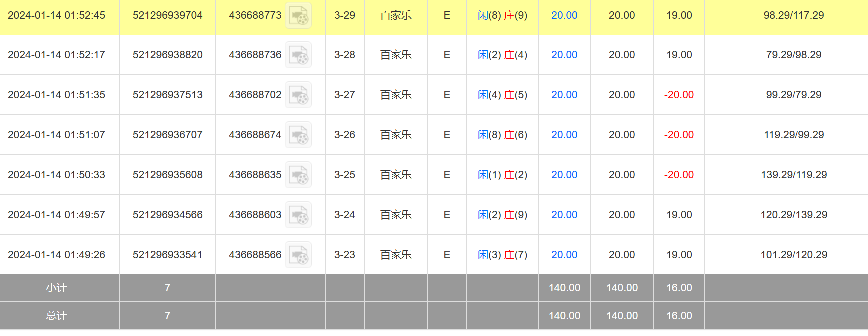Play the video replay for round 436688674
Image resolution: width=868 pixels, height=336 pixels.
pos(298,135)
